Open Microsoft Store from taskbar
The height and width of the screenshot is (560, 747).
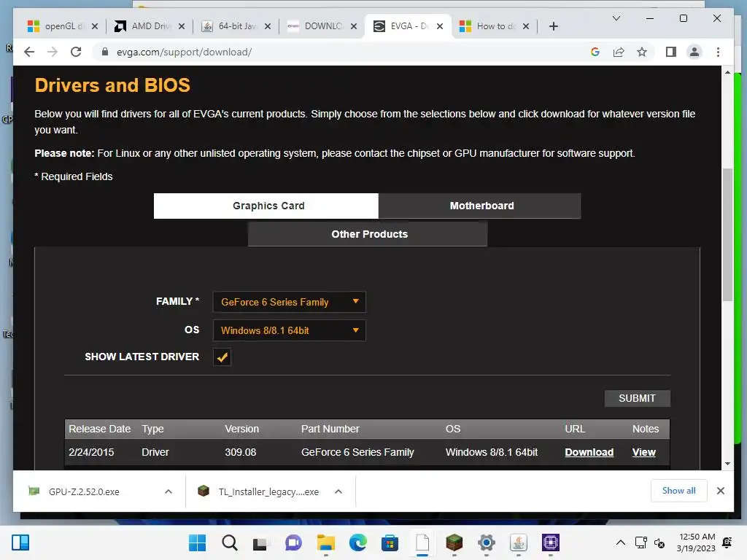(390, 542)
